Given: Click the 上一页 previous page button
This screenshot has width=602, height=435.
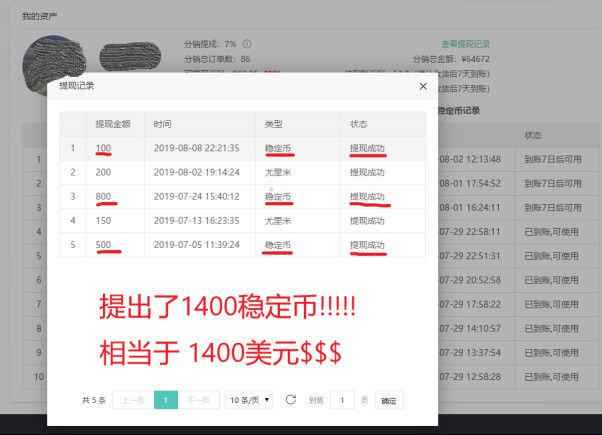Looking at the screenshot, I should 131,400.
